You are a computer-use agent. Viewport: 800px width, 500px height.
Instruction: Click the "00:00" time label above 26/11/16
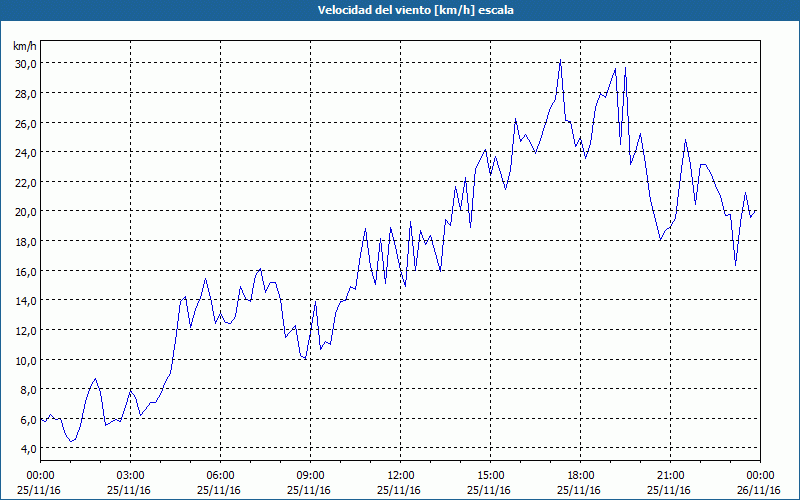point(760,476)
